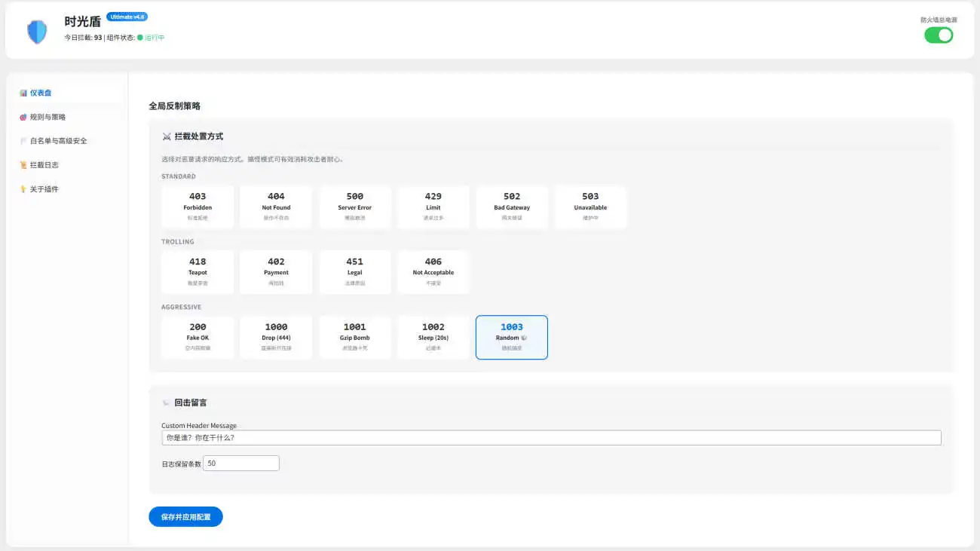This screenshot has height=551, width=980.
Task: Click the 保存并应用配置 save button
Action: click(185, 517)
